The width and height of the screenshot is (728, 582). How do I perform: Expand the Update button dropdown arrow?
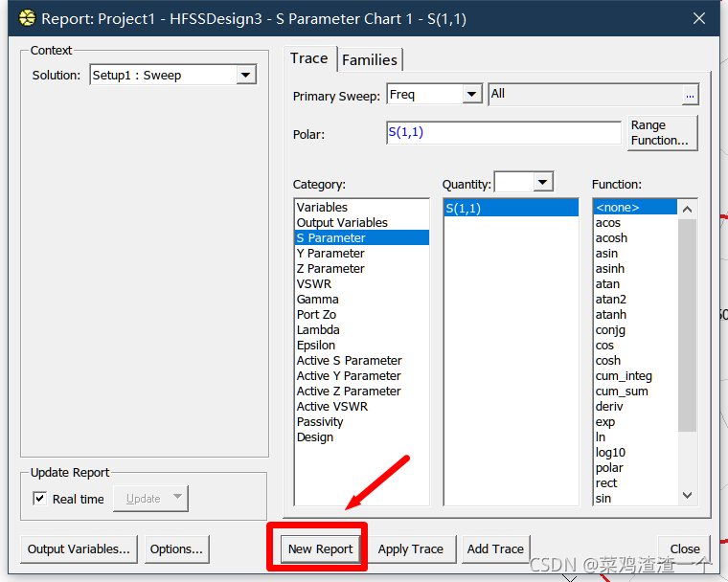pyautogui.click(x=177, y=497)
